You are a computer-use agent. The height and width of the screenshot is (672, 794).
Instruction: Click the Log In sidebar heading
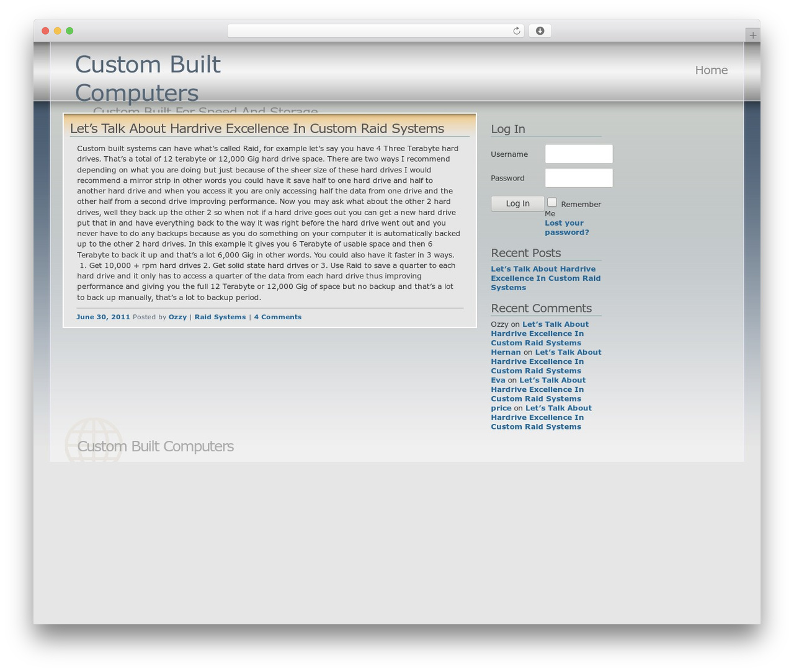507,129
